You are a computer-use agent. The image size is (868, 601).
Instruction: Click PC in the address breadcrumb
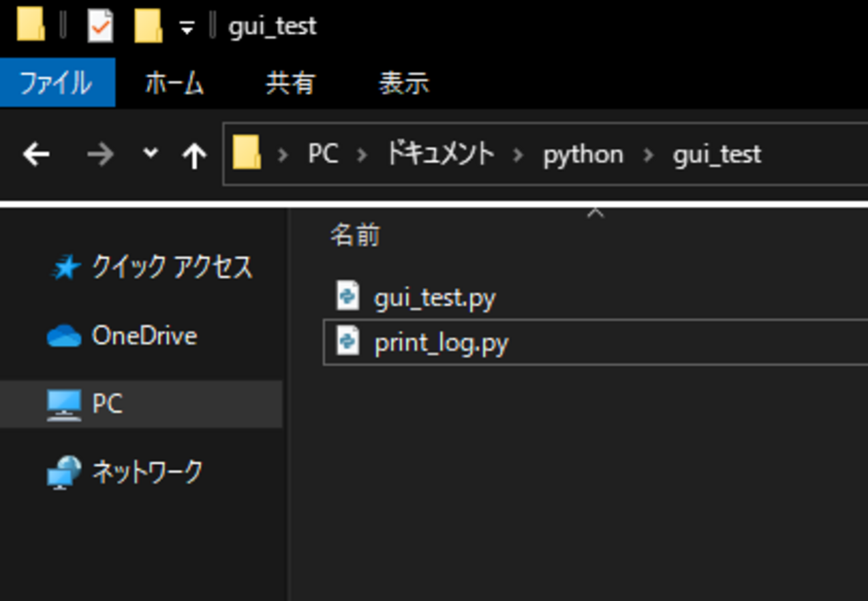322,154
